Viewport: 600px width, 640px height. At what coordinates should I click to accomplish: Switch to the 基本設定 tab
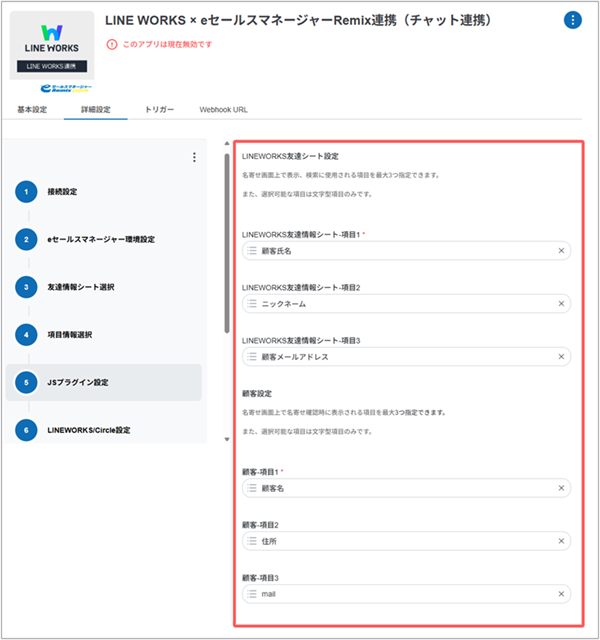[32, 109]
